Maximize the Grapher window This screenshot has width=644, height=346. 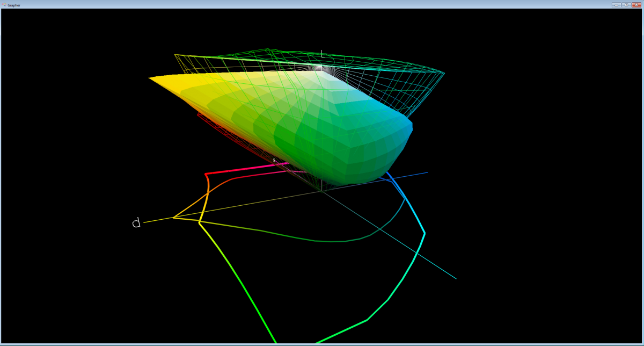[626, 4]
